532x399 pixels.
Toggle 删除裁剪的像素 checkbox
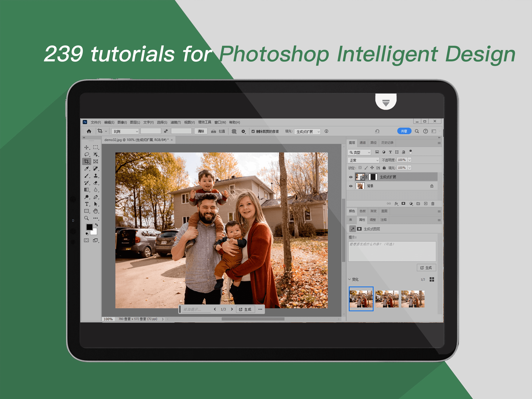[253, 131]
